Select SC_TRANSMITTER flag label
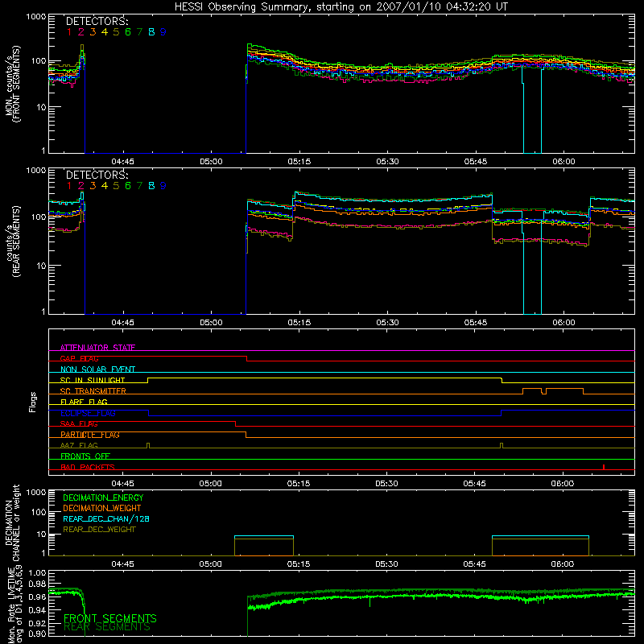This screenshot has width=644, height=644. (93, 390)
